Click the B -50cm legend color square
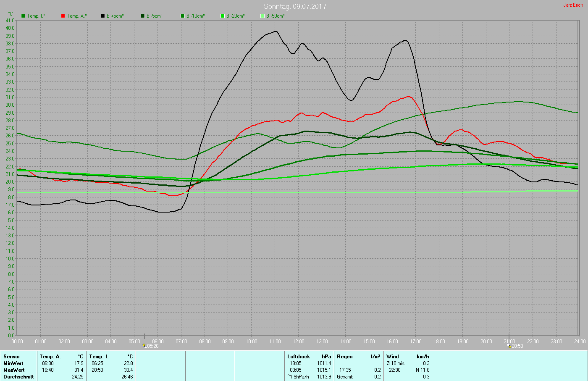The image size is (588, 381). click(x=262, y=16)
